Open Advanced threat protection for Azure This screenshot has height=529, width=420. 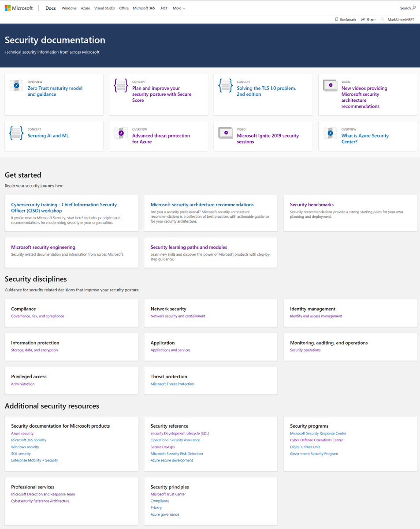click(x=161, y=139)
